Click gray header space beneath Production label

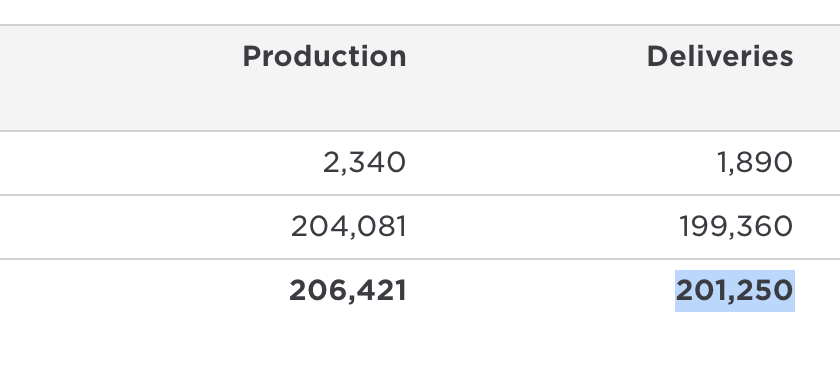(x=325, y=101)
